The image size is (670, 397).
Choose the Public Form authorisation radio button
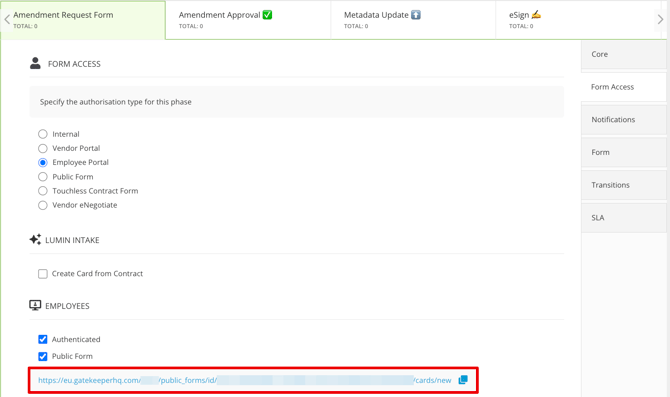43,176
